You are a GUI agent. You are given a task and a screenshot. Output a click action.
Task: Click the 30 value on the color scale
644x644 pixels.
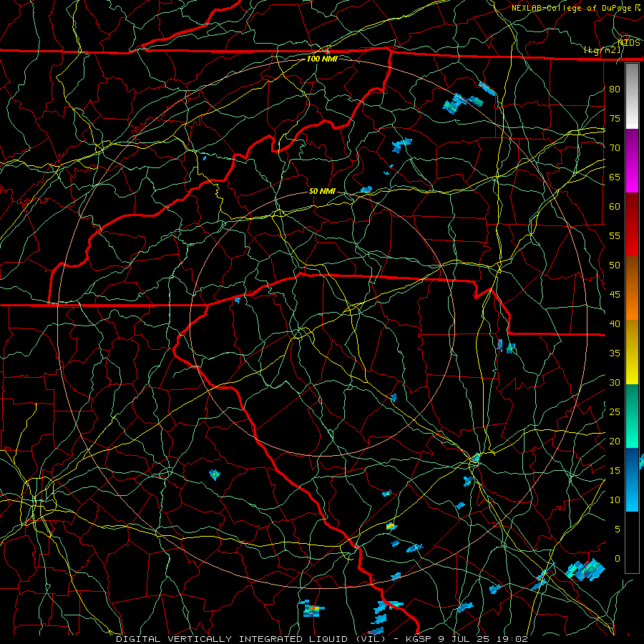(x=615, y=382)
